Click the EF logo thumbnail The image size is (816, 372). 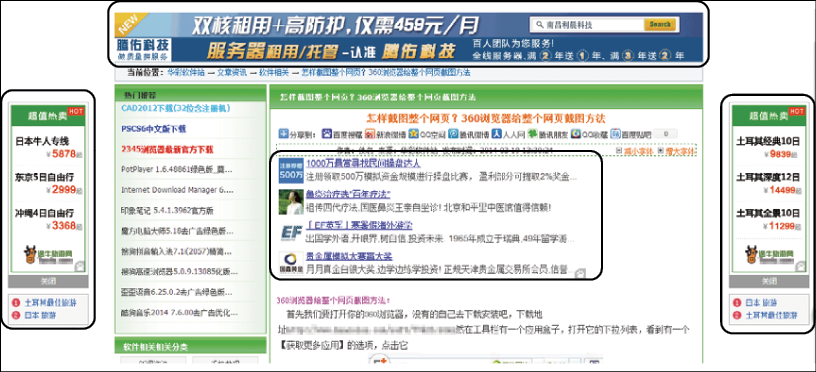(x=291, y=233)
